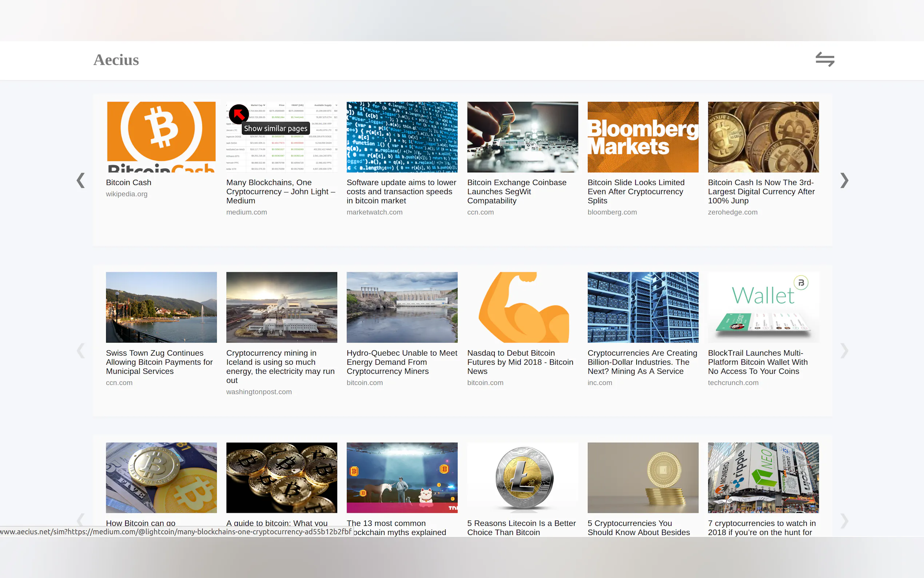Open the Times Square ripple NEO thumbnail
Image resolution: width=924 pixels, height=578 pixels.
(763, 478)
